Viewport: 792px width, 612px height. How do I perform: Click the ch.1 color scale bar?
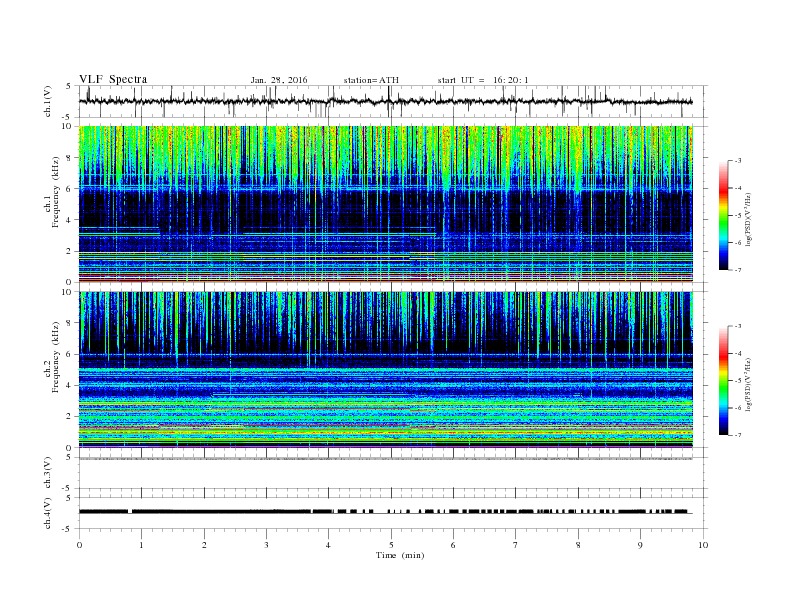[x=724, y=216]
